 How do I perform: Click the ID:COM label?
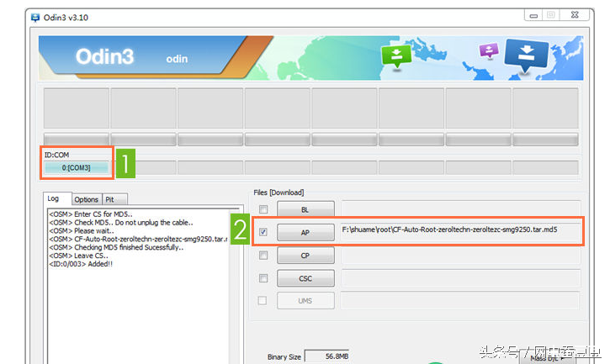tap(56, 155)
